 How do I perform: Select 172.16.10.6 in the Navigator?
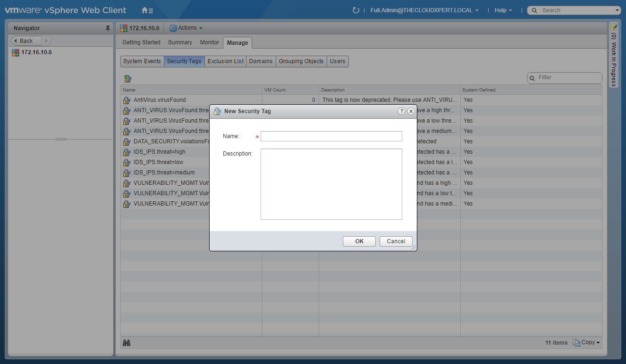point(36,52)
